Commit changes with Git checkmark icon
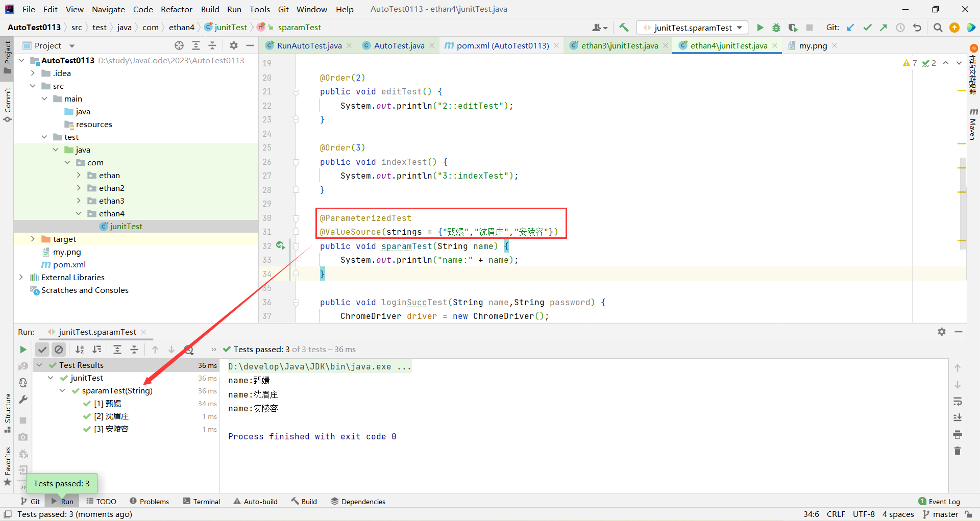Screen dimensions: 980x521 click(x=867, y=28)
